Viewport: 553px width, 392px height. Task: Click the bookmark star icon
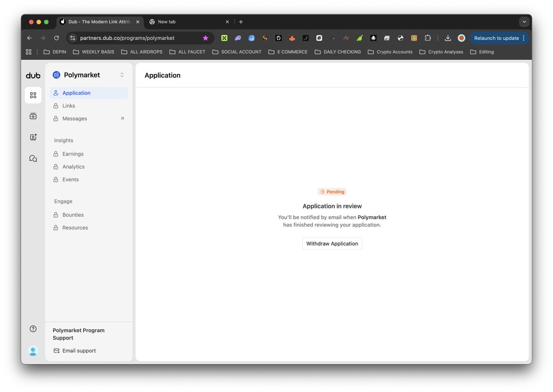pyautogui.click(x=206, y=38)
